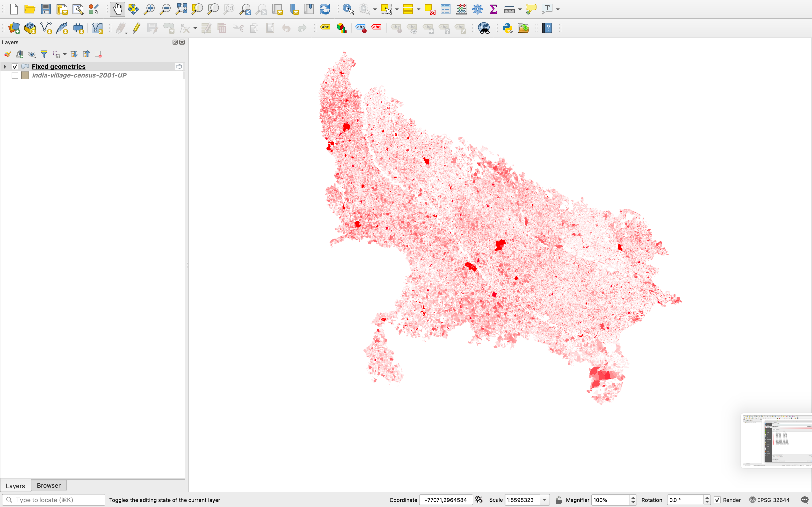Open the Scale dropdown list
Screen dimensions: 812x507
[x=544, y=500]
